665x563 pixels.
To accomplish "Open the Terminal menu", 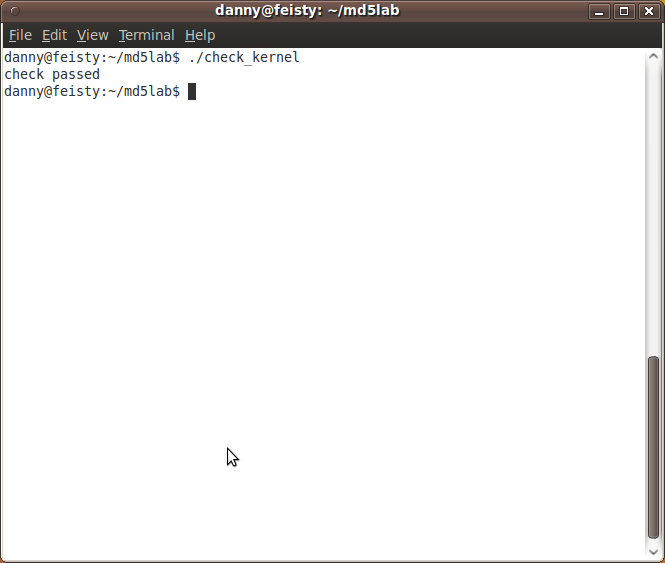I will pyautogui.click(x=146, y=35).
